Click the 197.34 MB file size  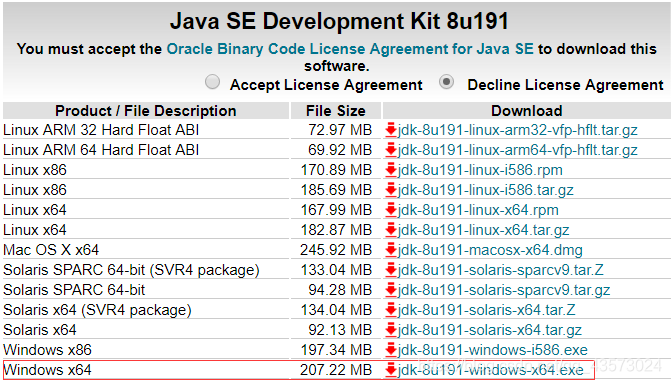(x=336, y=350)
